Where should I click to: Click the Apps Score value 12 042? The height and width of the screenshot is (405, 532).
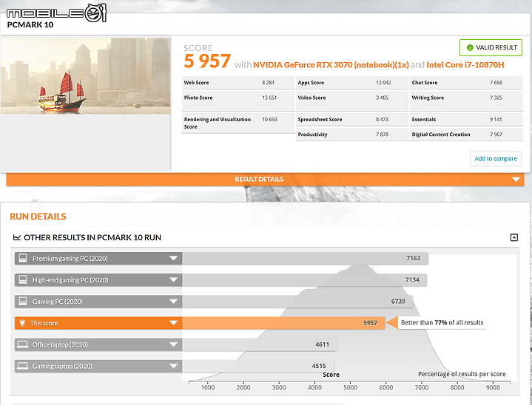pos(383,83)
